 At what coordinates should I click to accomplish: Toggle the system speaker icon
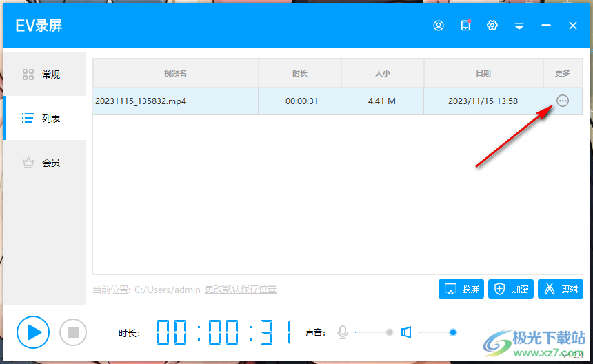click(x=406, y=332)
